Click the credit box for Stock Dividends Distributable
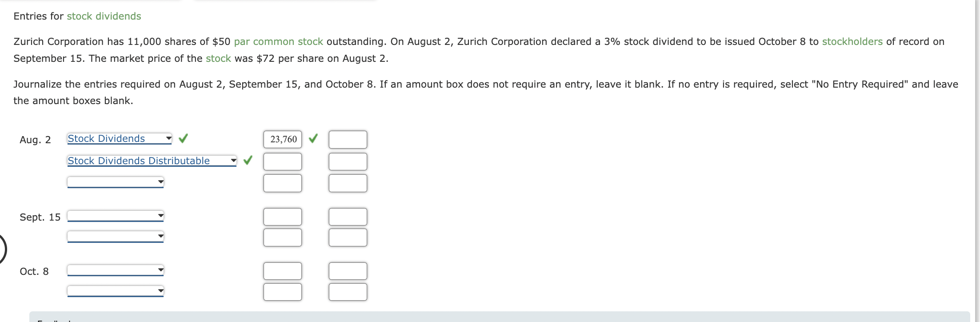Viewport: 980px width, 322px height. [348, 161]
